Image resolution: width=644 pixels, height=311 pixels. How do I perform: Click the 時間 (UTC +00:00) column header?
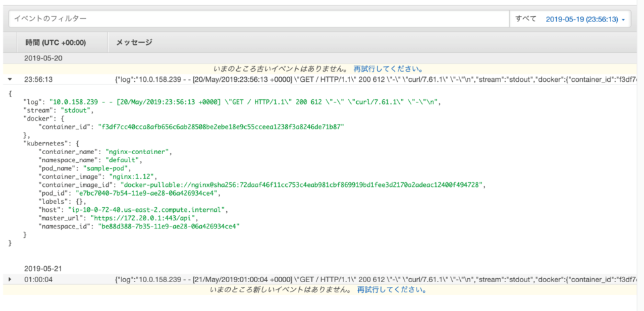(x=56, y=42)
